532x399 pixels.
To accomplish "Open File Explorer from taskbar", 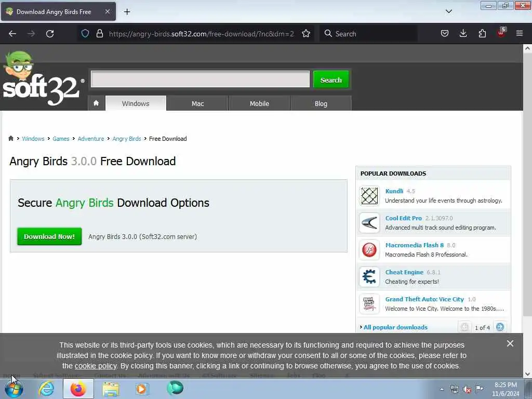I will click(x=111, y=389).
